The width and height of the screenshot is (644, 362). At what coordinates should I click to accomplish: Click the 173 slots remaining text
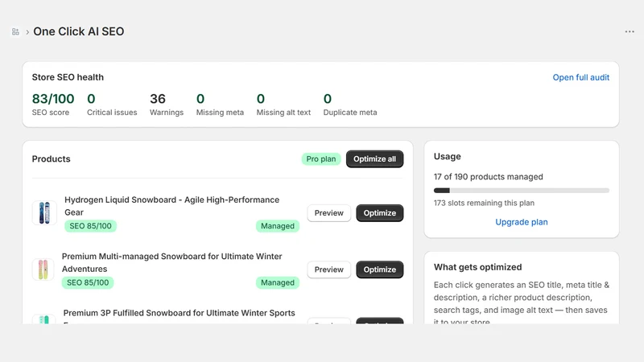tap(484, 204)
